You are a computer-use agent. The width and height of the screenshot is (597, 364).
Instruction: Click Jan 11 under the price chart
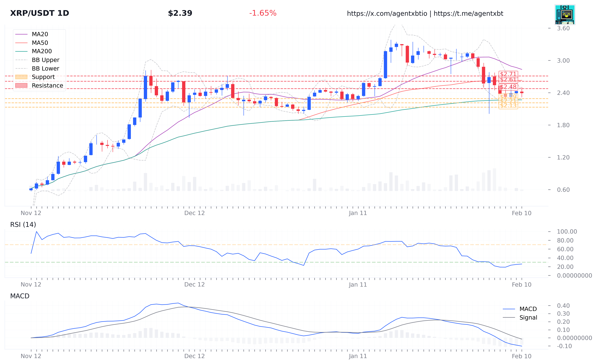pyautogui.click(x=358, y=213)
